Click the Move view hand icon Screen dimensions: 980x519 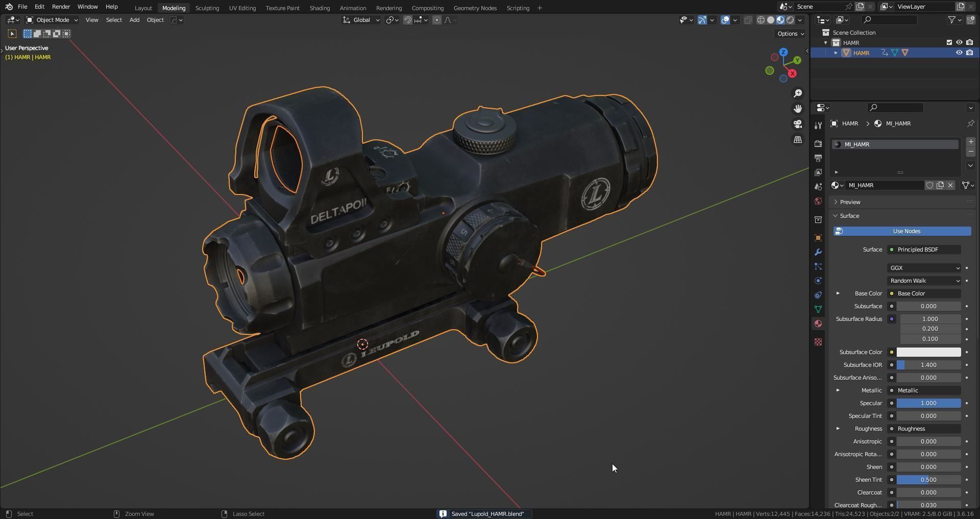click(798, 109)
